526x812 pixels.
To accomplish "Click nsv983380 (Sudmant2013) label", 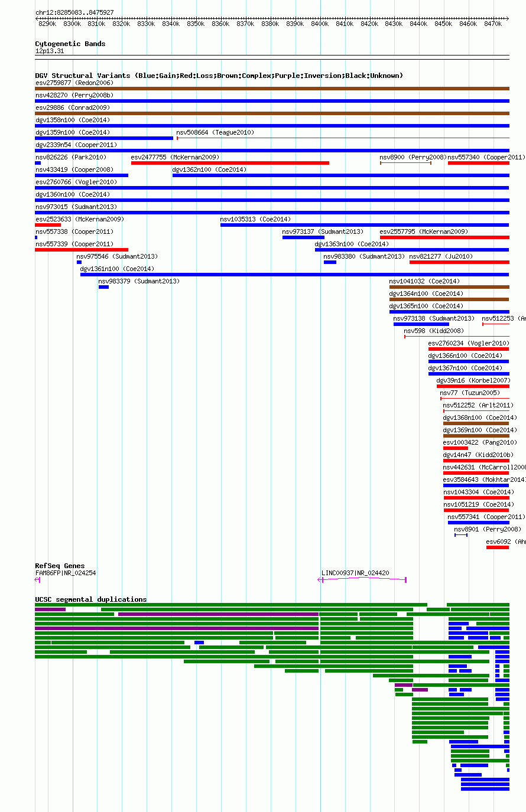I will pyautogui.click(x=364, y=257).
